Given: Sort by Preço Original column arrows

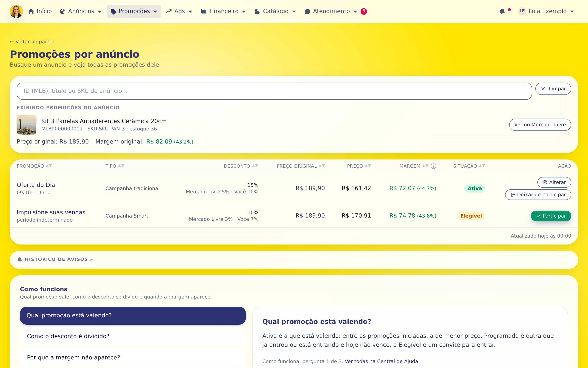Looking at the screenshot, I should pyautogui.click(x=321, y=166).
